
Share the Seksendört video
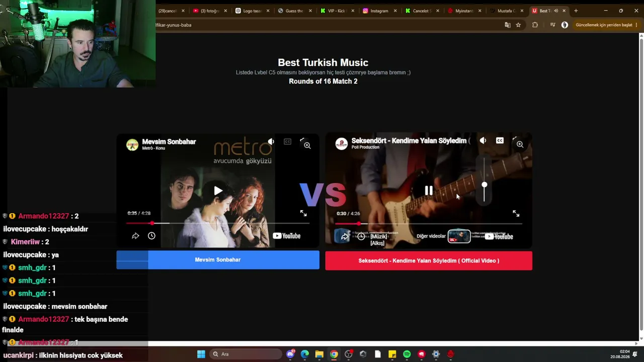point(344,236)
